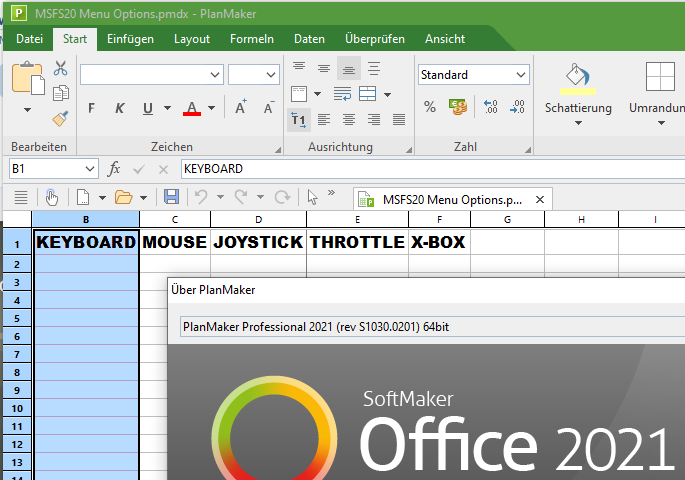Select cell C1 containing MOUSE
Viewport: 685px width, 480px height.
tap(175, 242)
